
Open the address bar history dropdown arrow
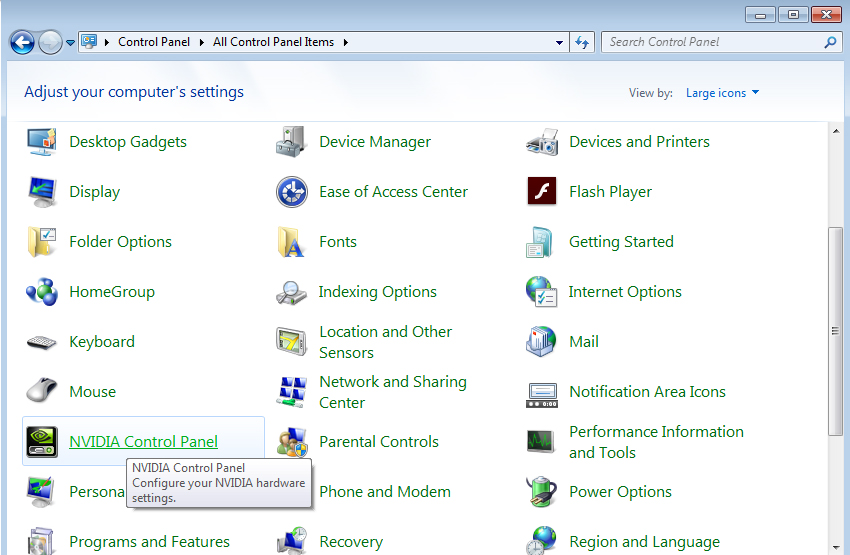tap(559, 42)
